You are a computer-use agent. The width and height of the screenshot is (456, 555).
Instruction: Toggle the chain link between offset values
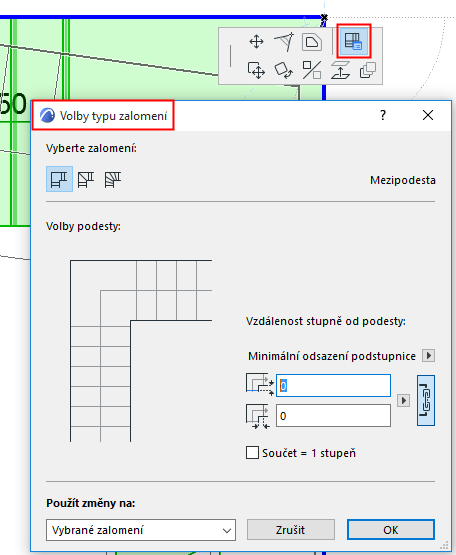point(426,400)
